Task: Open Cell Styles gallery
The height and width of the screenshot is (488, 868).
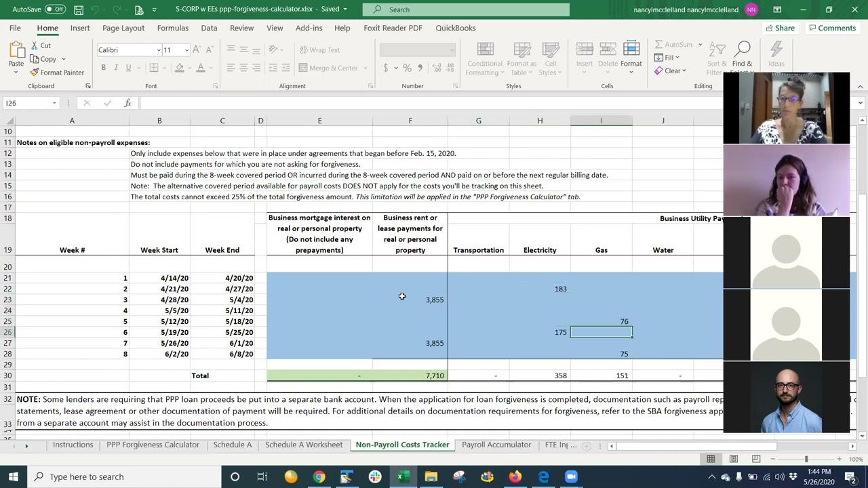Action: (550, 58)
